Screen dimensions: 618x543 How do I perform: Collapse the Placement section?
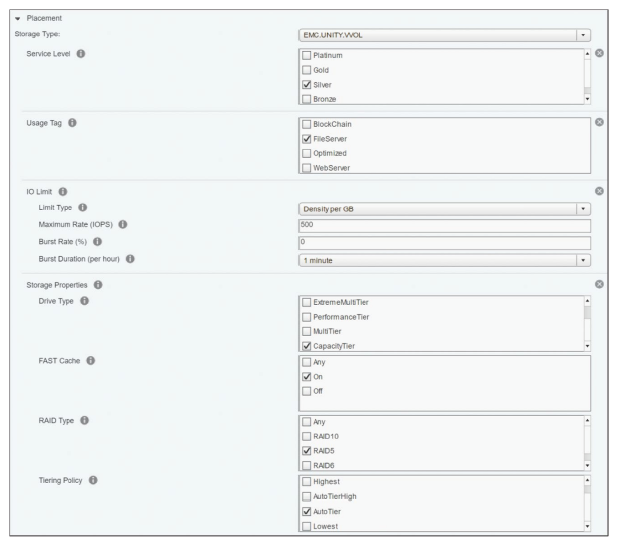(x=10, y=18)
